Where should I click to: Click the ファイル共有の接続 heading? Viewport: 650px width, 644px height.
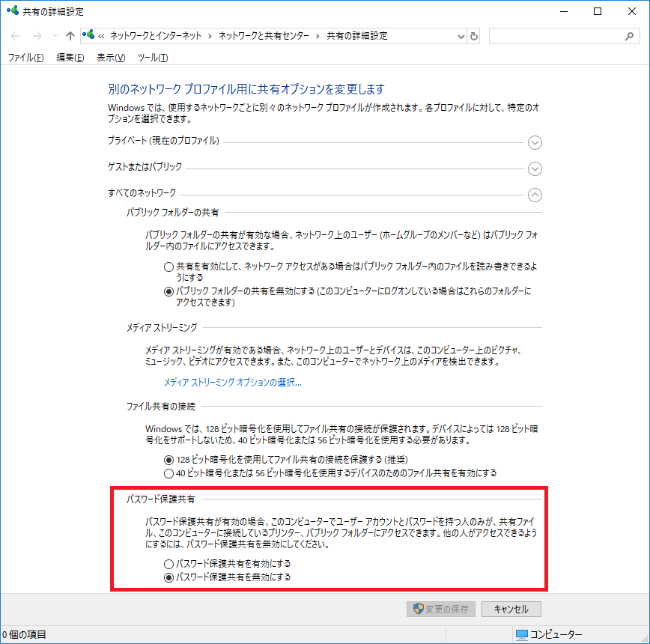[x=160, y=407]
